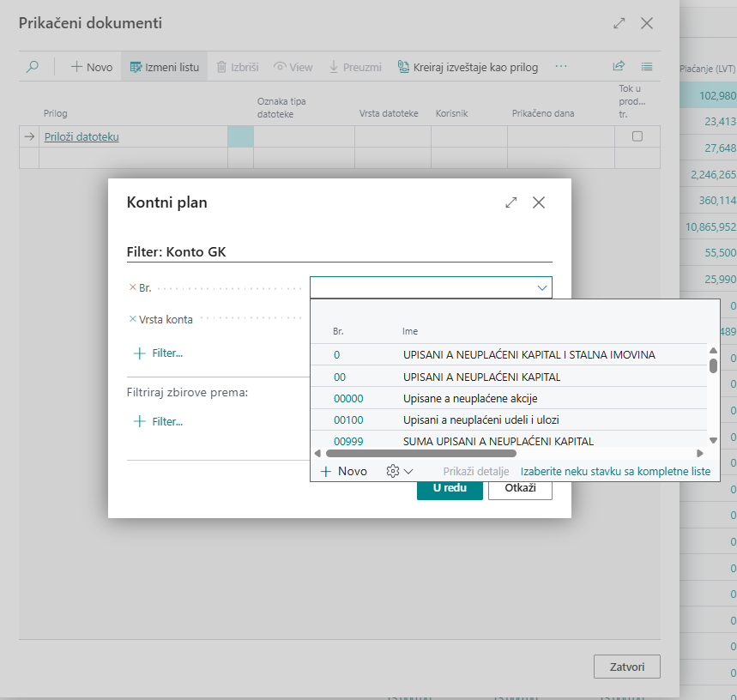Open the Priloži datoteku link

coord(82,136)
